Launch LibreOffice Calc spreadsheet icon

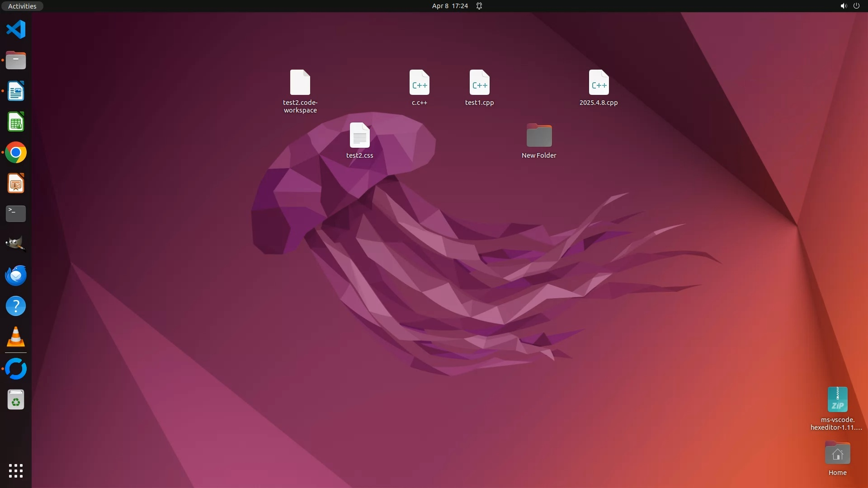(x=16, y=122)
